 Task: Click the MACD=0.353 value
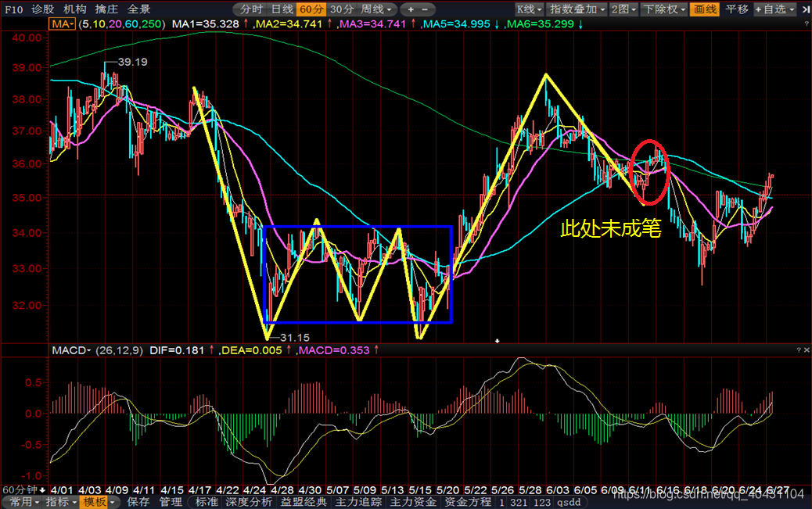click(334, 350)
